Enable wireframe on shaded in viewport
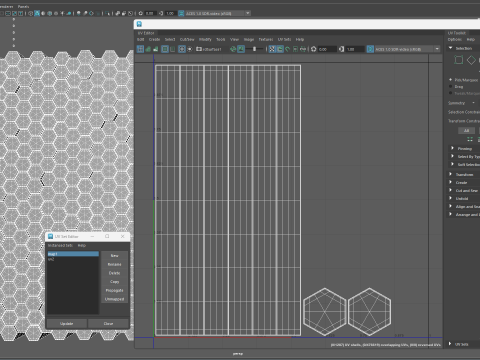The width and height of the screenshot is (480, 360). point(49,13)
